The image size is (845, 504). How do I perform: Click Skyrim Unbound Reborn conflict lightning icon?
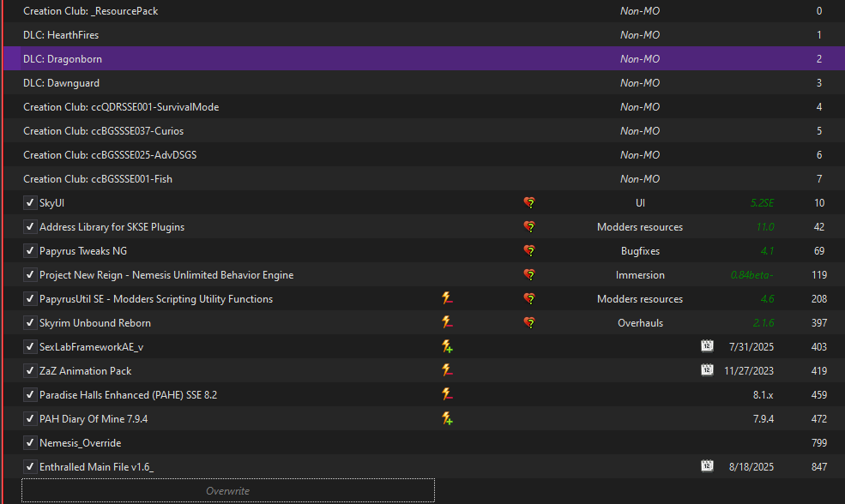point(447,322)
